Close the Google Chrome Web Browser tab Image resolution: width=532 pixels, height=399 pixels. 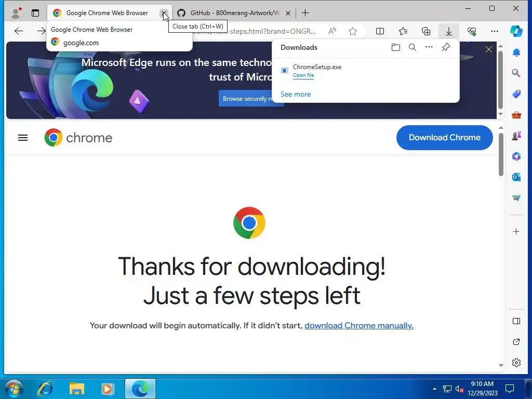pos(164,13)
